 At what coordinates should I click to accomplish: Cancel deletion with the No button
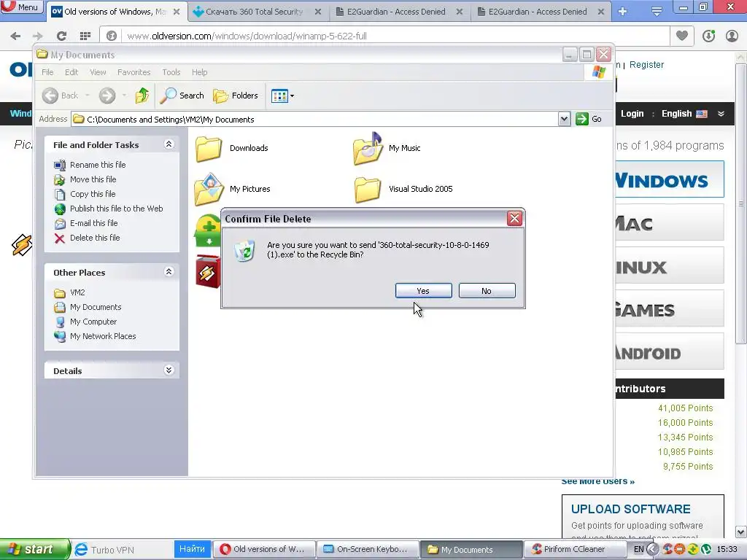pos(487,290)
